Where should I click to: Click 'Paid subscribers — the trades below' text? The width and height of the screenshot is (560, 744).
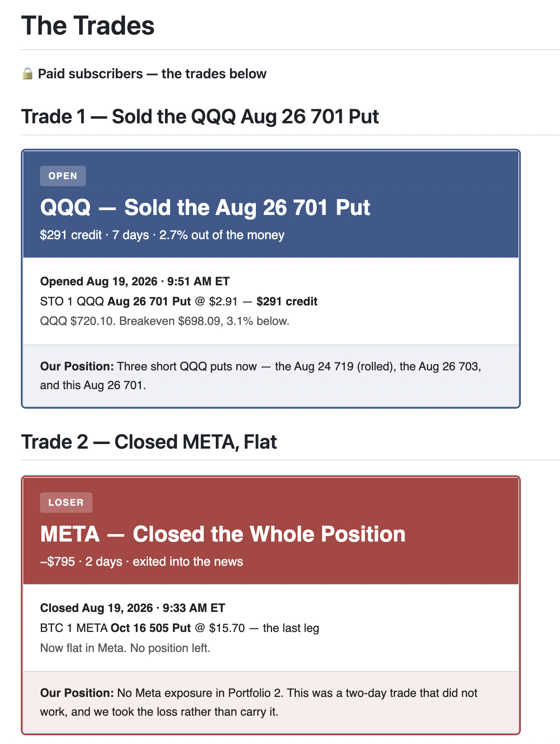(x=152, y=74)
